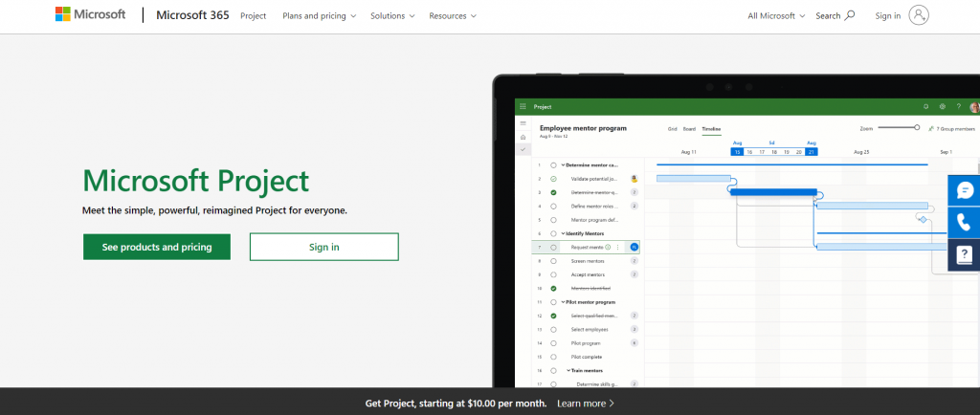
Task: Click the info icon on Request mentors row
Action: [608, 247]
